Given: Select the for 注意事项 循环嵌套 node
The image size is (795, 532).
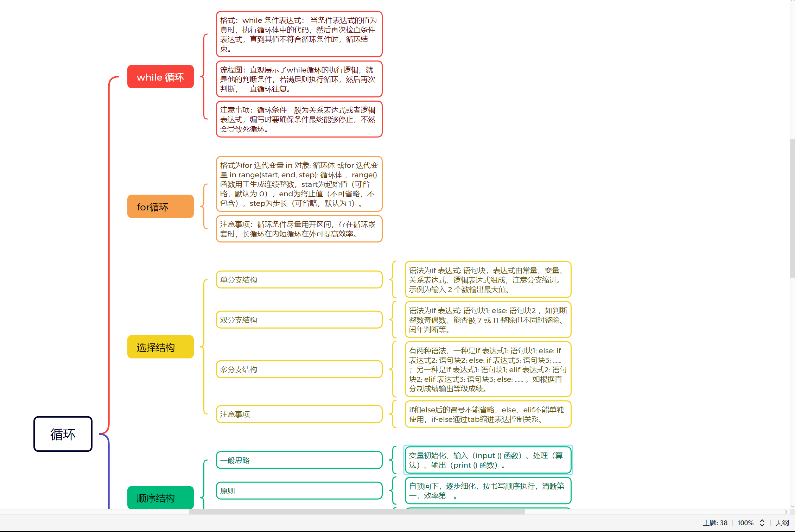Looking at the screenshot, I should [x=299, y=229].
